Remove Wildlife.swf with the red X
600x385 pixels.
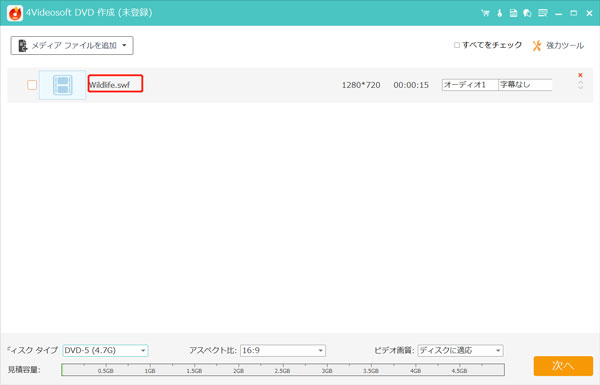[x=580, y=75]
